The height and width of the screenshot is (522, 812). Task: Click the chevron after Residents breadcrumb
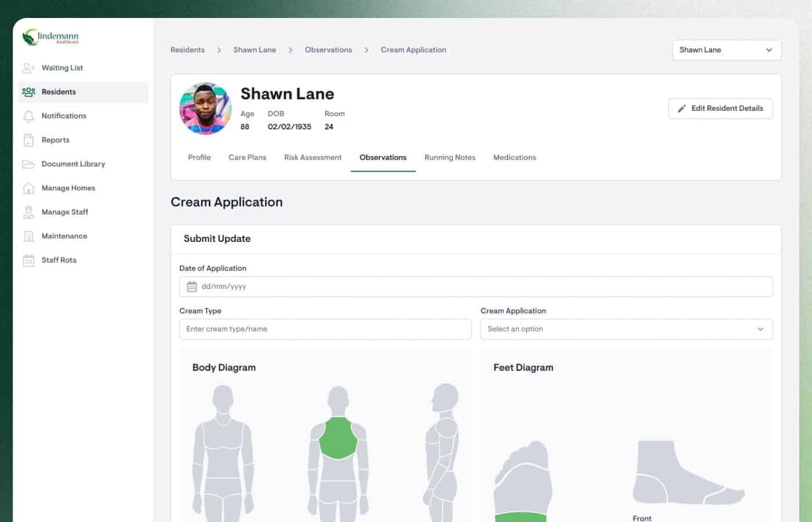click(x=219, y=50)
